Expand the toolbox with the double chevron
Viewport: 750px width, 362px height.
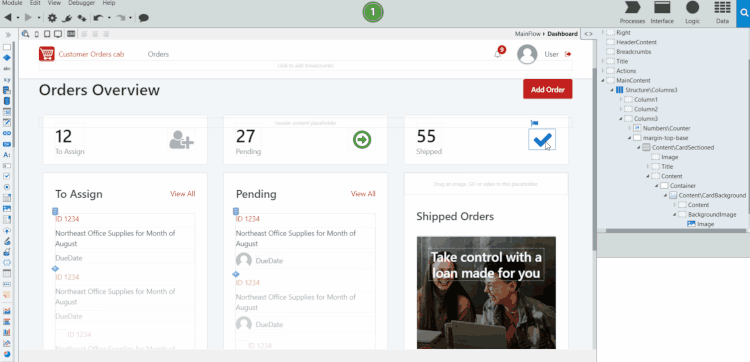(8, 34)
